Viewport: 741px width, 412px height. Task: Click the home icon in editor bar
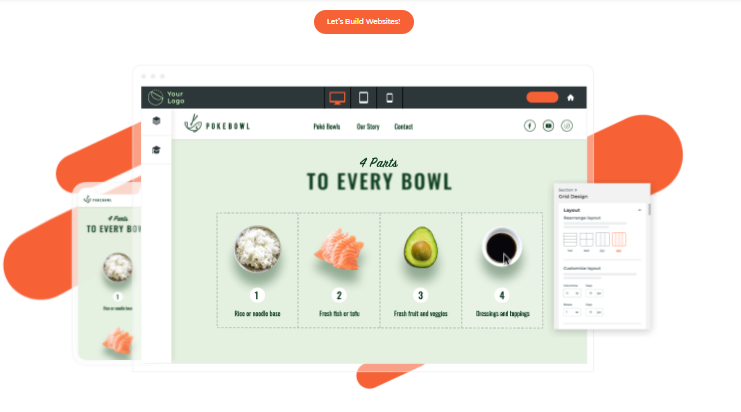570,98
